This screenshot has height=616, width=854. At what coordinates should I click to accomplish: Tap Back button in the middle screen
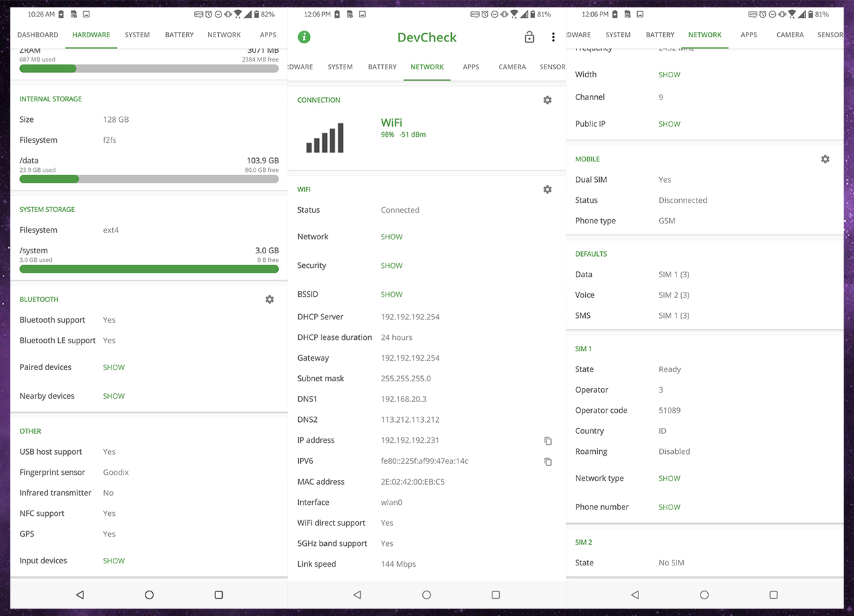[x=357, y=595]
